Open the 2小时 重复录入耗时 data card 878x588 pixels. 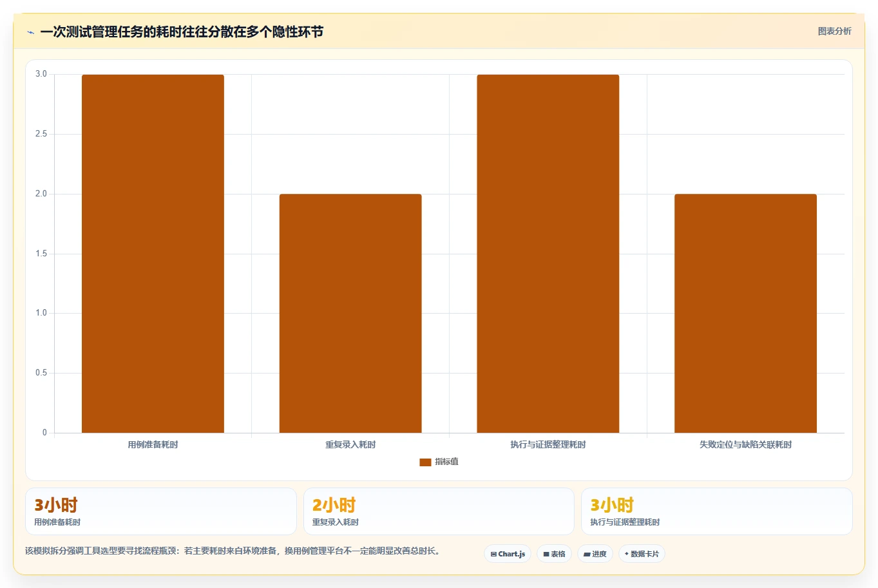439,511
